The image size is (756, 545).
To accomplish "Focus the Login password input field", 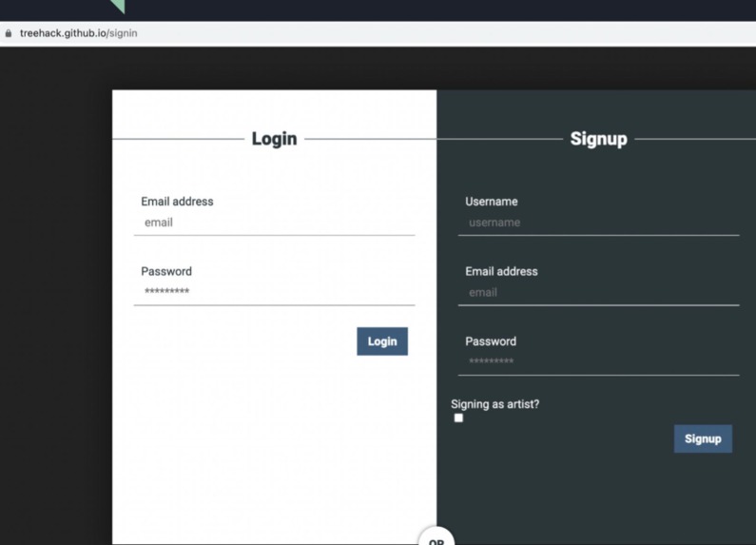I will tap(274, 292).
